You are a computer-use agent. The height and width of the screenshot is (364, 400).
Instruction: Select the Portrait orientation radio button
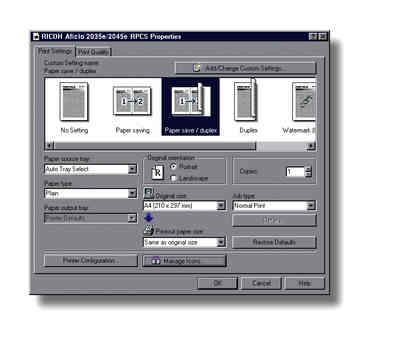tap(173, 166)
